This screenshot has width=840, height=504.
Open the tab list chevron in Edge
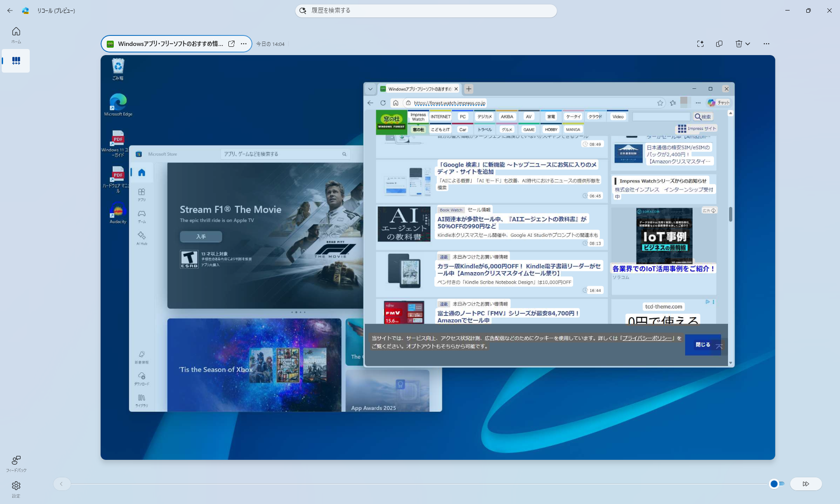(370, 89)
